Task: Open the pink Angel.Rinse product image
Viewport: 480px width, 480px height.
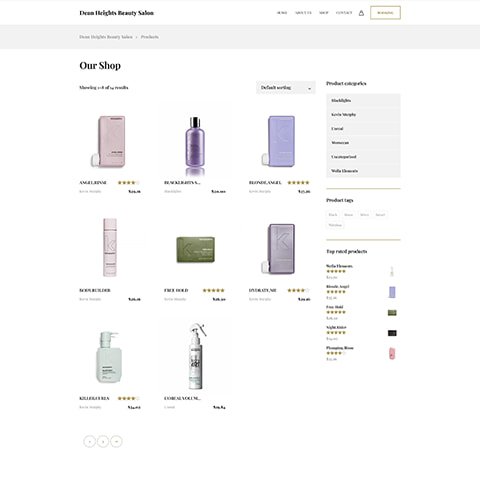Action: pos(110,141)
